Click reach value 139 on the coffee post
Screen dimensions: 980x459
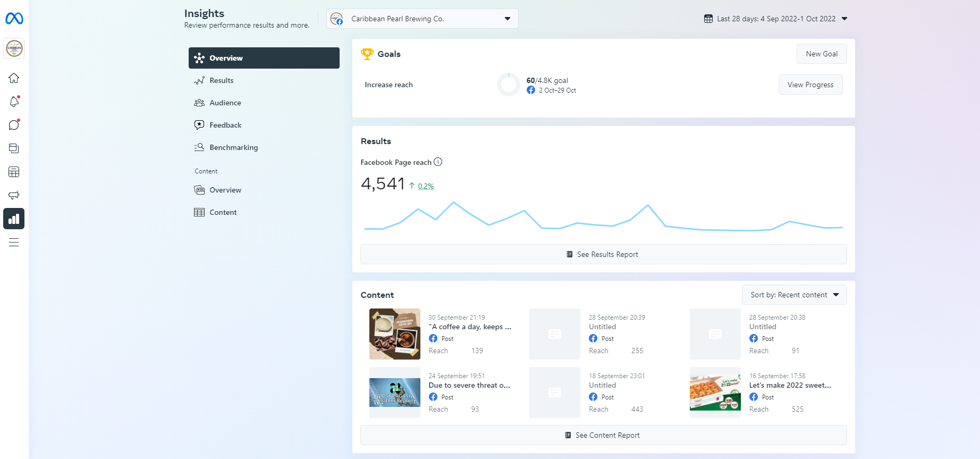477,351
